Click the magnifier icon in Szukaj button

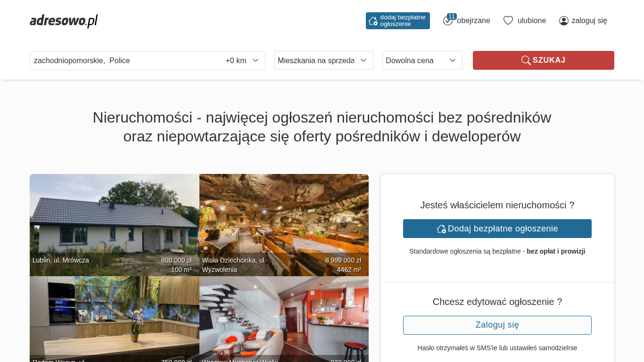[x=526, y=60]
